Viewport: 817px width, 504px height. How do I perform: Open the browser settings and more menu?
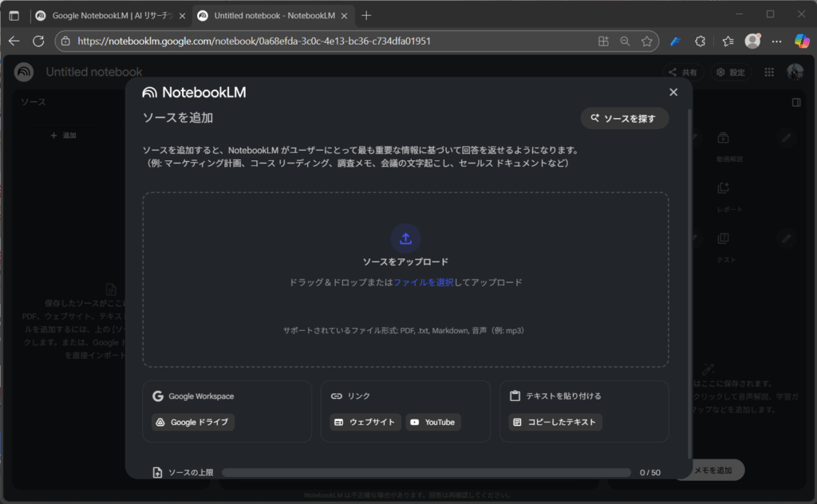click(777, 41)
